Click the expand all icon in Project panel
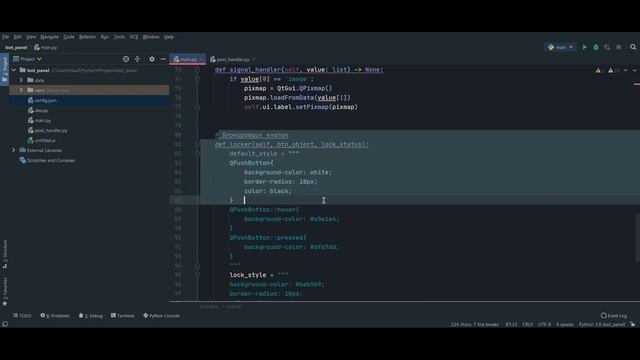The image size is (640, 360). [x=138, y=59]
